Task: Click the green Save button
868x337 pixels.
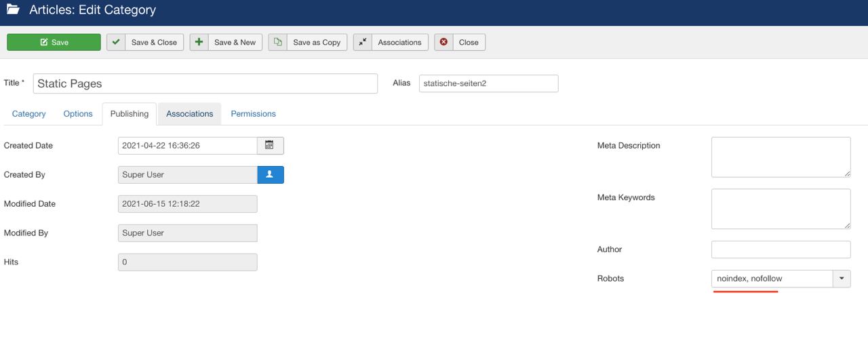Action: (54, 42)
